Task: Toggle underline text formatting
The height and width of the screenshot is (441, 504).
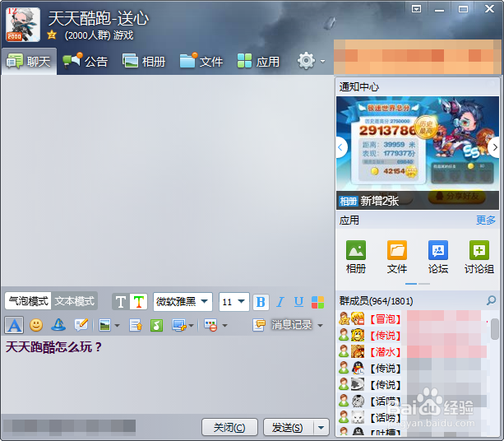Action: pyautogui.click(x=298, y=302)
